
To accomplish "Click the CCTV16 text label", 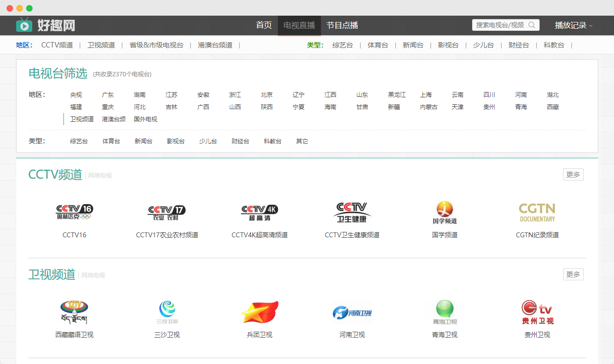I will click(x=74, y=235).
